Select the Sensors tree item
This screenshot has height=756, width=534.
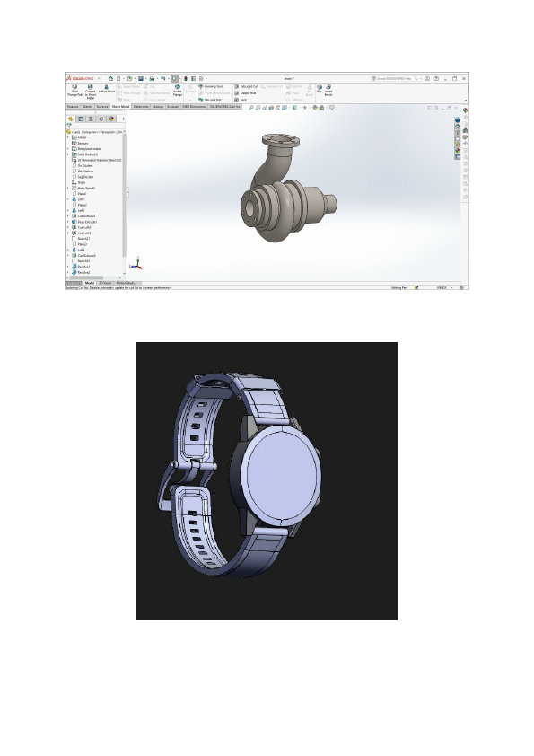pos(80,143)
